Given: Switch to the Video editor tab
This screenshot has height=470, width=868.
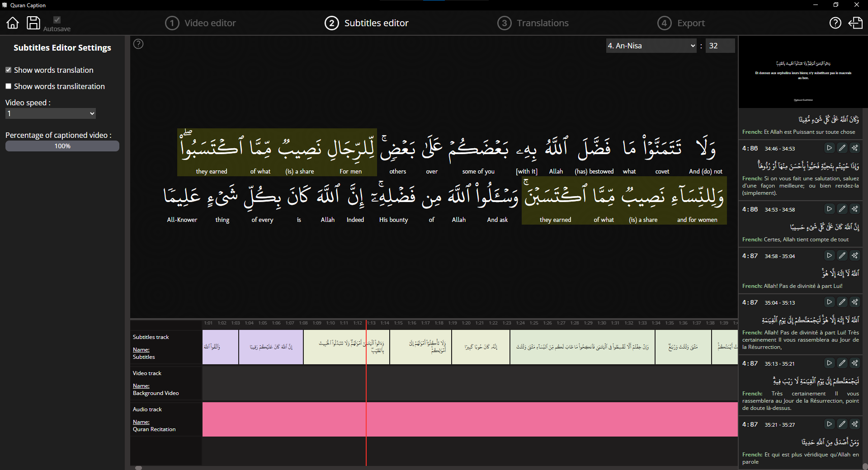Looking at the screenshot, I should click(200, 23).
